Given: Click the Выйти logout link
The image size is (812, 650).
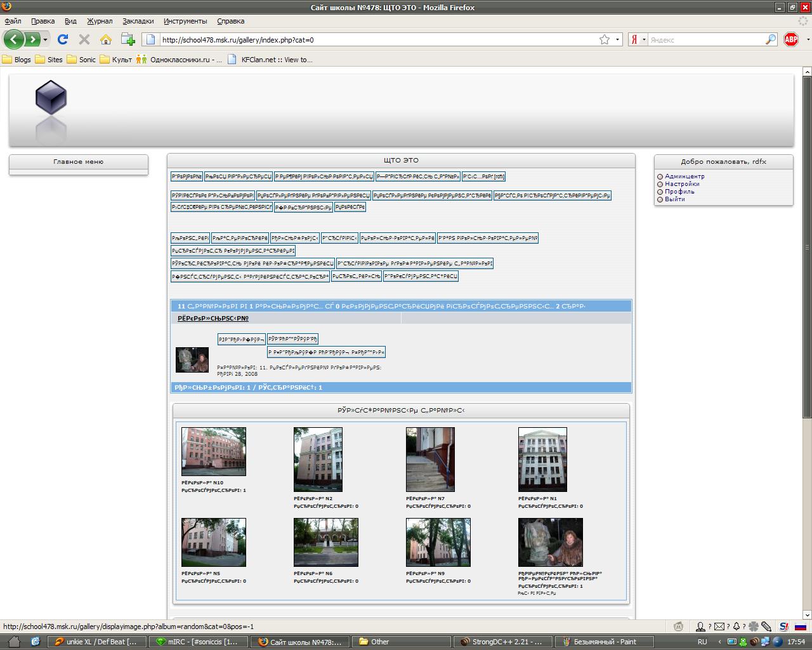Looking at the screenshot, I should click(x=675, y=199).
